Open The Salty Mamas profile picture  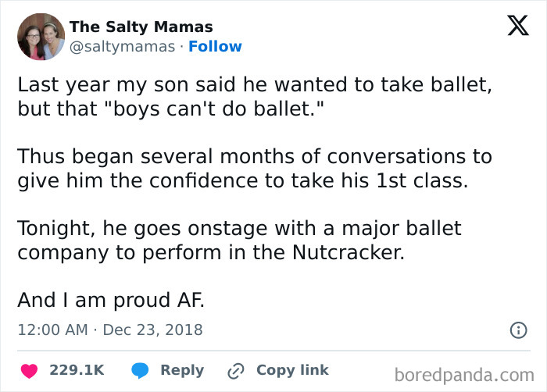[x=41, y=36]
